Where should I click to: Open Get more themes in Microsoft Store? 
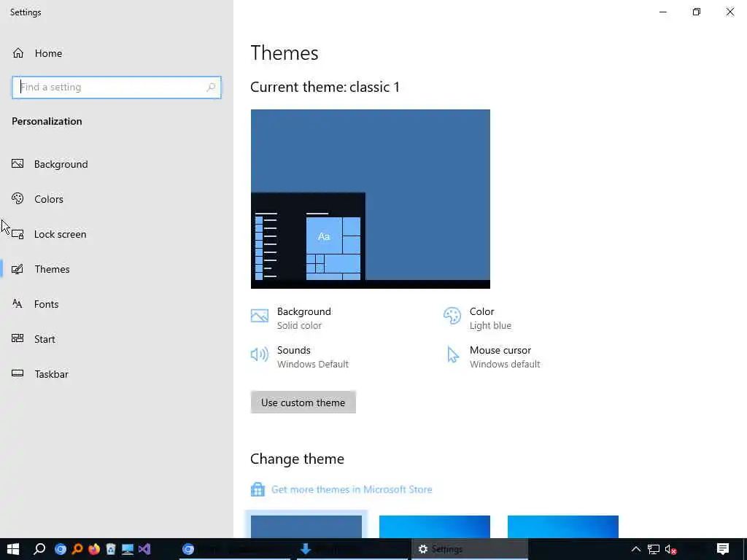click(352, 489)
